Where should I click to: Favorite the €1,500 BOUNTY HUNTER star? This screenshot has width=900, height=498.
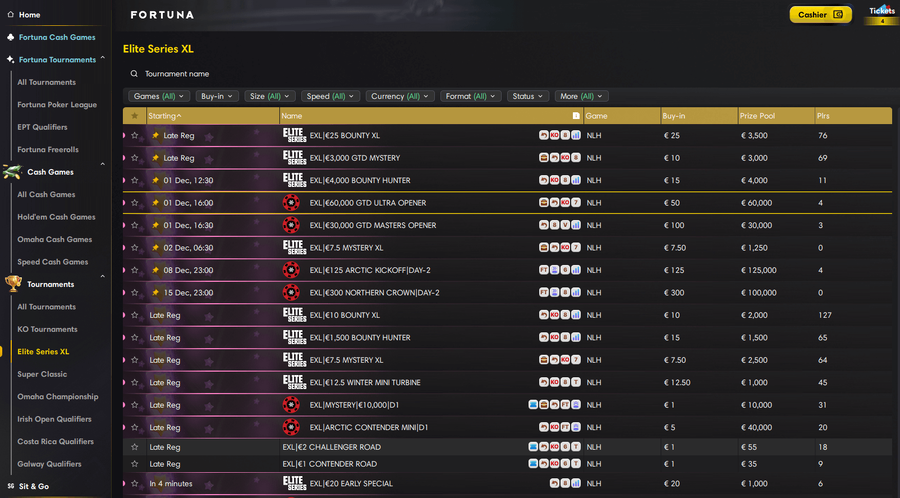pyautogui.click(x=135, y=337)
